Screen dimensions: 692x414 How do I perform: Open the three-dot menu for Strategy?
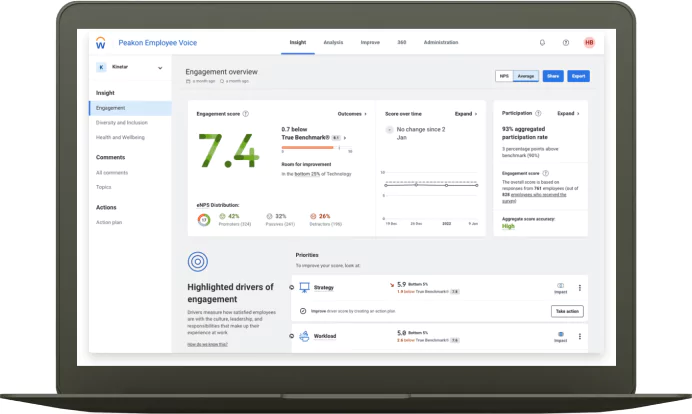click(x=580, y=288)
